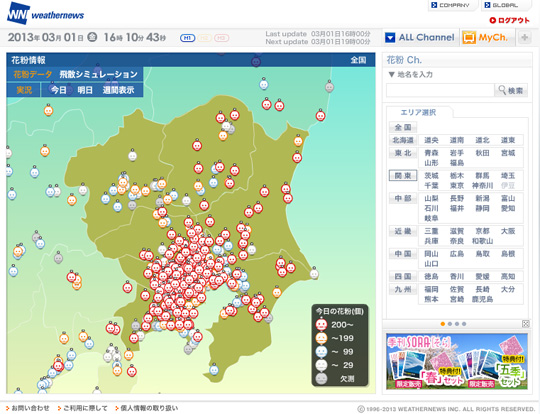
Task: Open the 季刊SORA advertisement banner
Action: pyautogui.click(x=457, y=361)
